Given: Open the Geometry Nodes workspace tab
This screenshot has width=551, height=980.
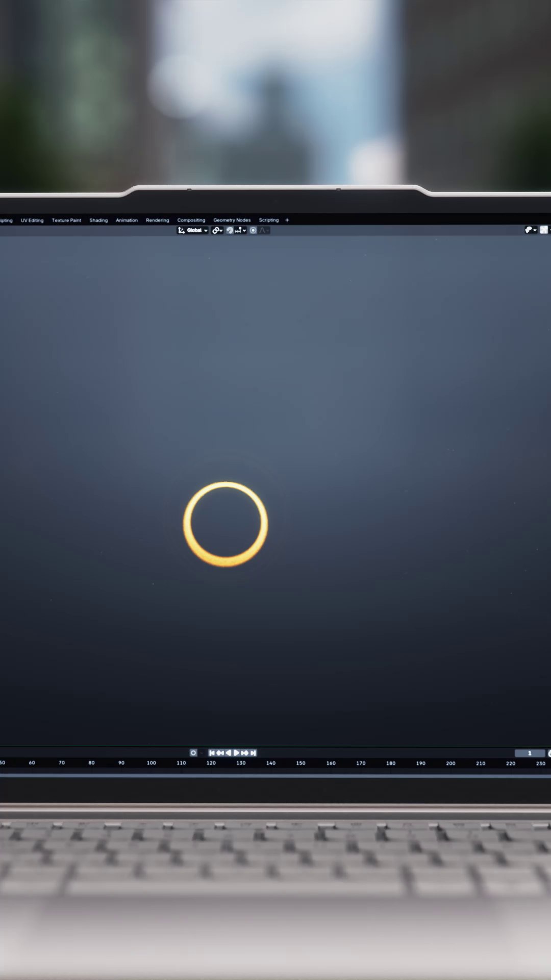Looking at the screenshot, I should pos(232,220).
